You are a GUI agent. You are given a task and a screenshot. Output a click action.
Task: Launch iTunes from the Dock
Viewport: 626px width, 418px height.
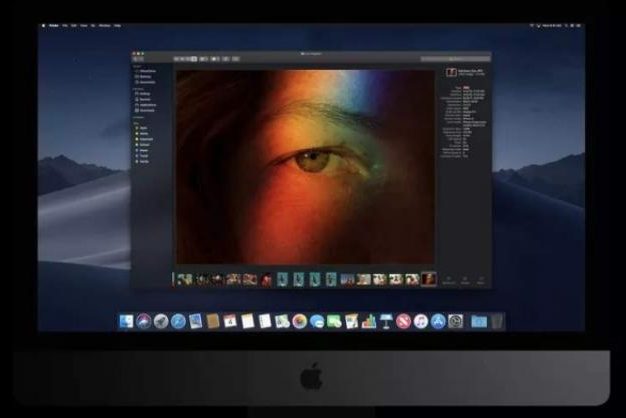[x=420, y=321]
